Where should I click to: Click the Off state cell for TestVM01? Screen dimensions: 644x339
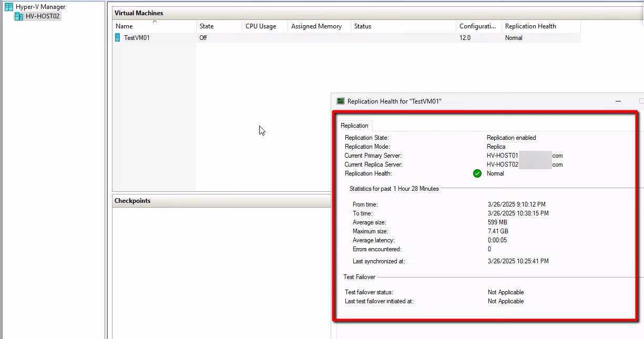203,38
